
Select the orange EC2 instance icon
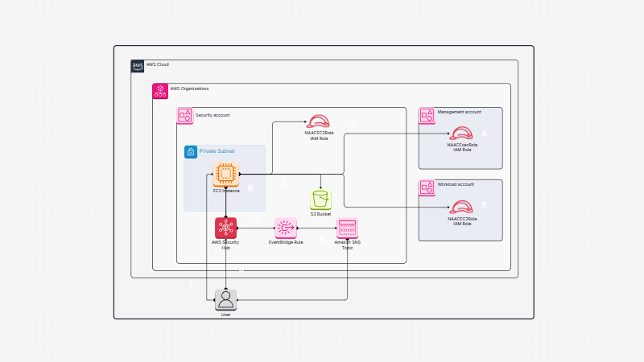226,174
